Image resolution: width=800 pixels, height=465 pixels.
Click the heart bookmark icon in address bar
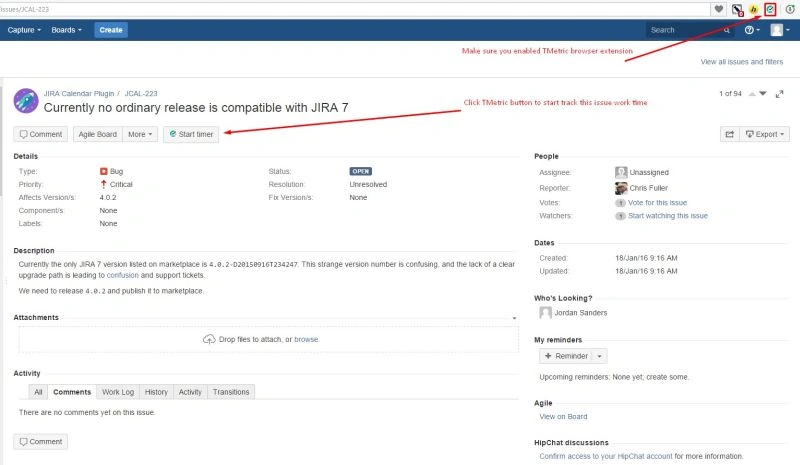(718, 9)
